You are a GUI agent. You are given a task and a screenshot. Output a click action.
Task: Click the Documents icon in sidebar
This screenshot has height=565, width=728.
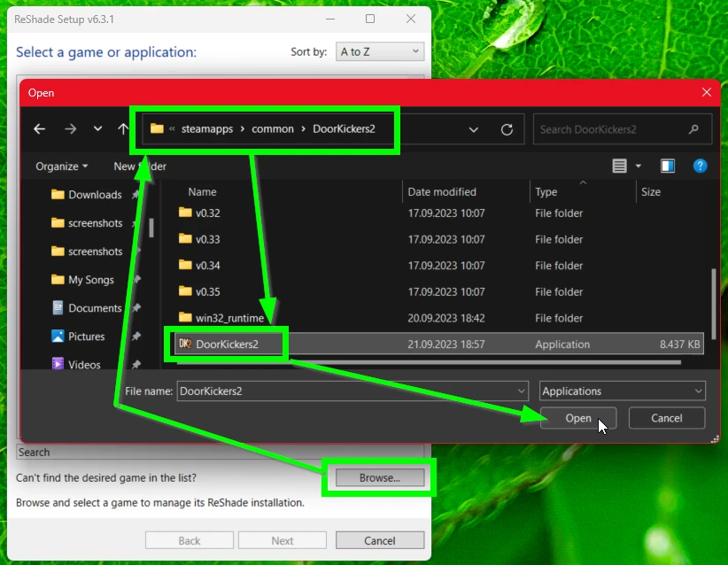(x=58, y=307)
